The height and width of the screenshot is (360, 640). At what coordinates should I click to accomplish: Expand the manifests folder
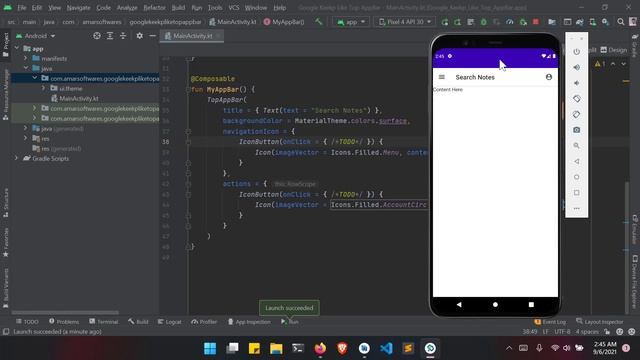click(x=26, y=58)
